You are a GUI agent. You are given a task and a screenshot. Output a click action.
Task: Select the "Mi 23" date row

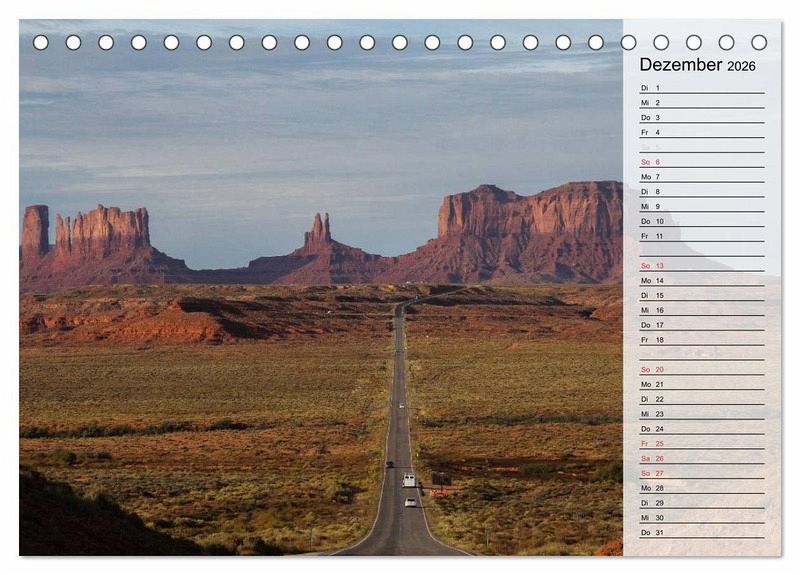click(x=702, y=414)
